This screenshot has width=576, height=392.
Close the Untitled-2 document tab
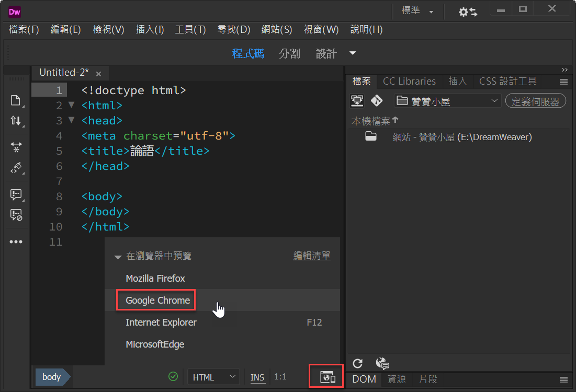98,74
